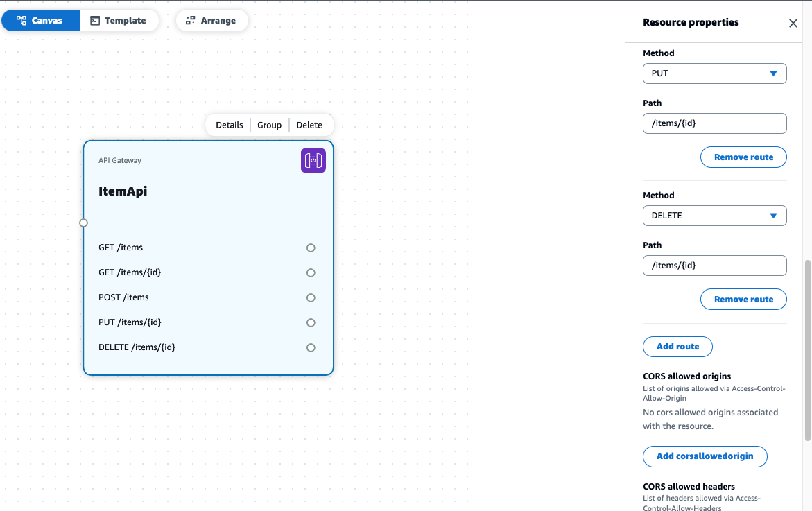Select the port circle next to POST /items
Viewport: 812px width, 511px height.
point(311,297)
